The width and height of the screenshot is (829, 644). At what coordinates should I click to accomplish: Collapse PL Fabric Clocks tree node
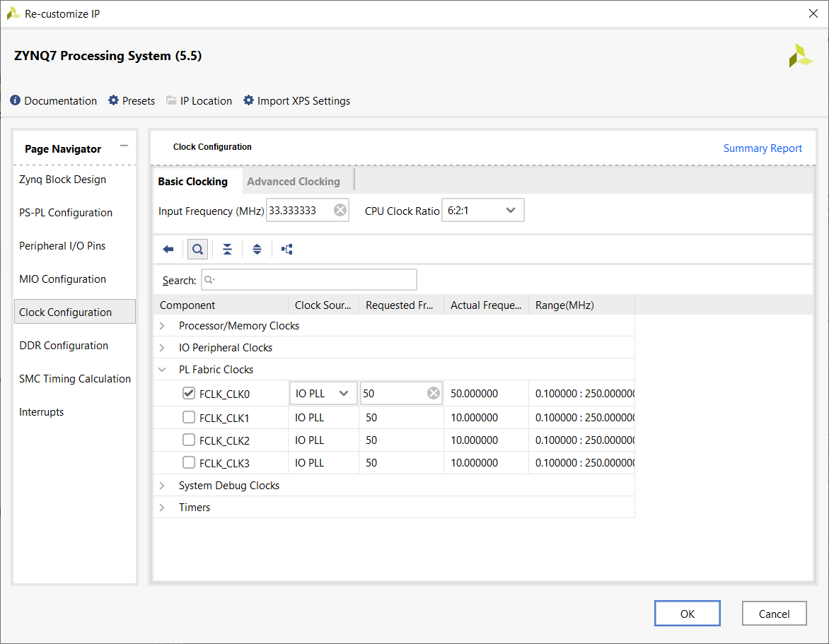162,370
